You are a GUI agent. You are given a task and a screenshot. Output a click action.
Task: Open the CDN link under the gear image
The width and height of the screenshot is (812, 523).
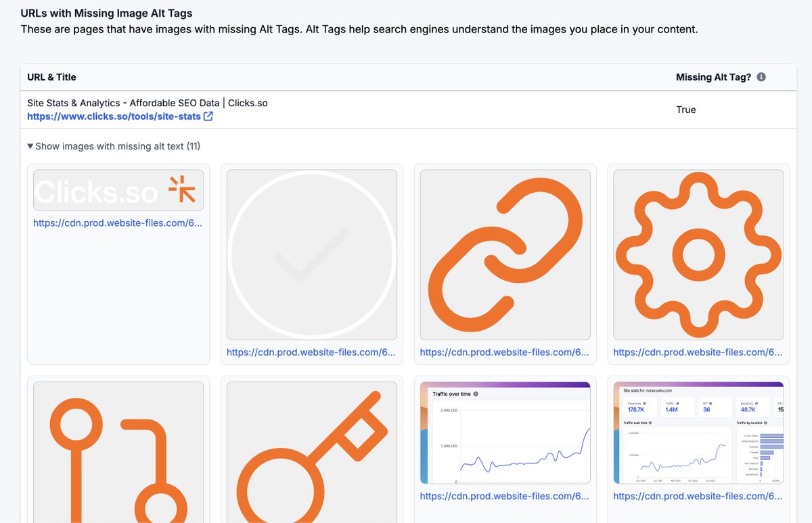point(698,352)
